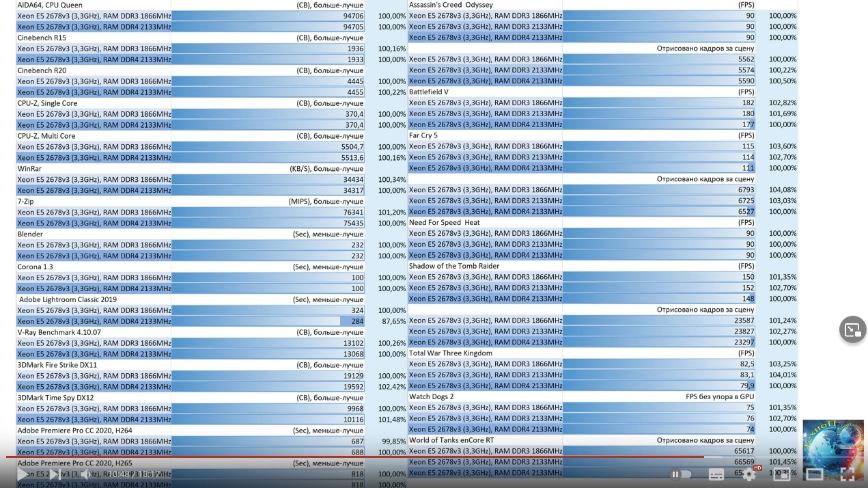Enable theater mode view
The height and width of the screenshot is (488, 868).
click(x=815, y=474)
